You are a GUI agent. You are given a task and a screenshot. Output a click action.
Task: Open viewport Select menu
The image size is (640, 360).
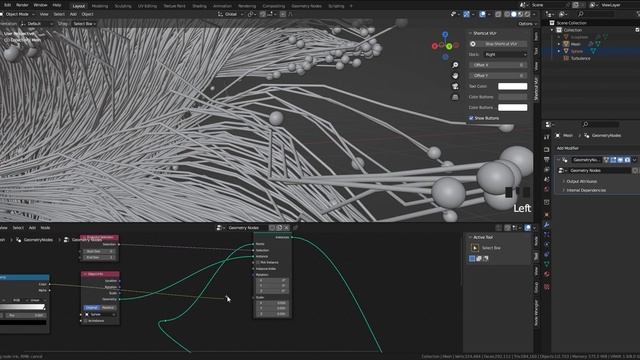coord(59,14)
